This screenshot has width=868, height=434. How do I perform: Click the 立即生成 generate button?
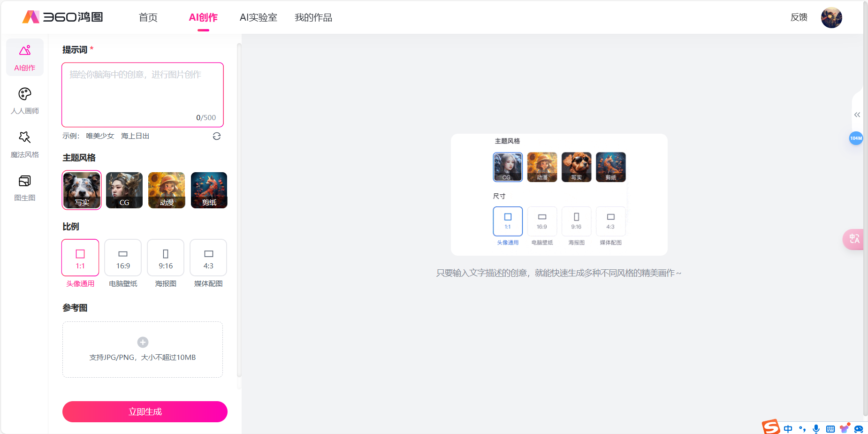click(x=145, y=411)
